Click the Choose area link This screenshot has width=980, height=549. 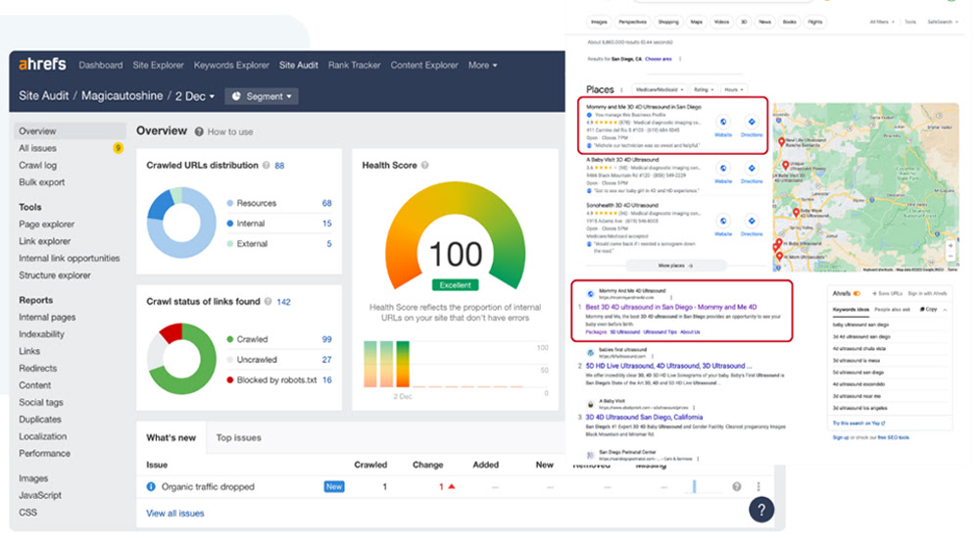[x=659, y=59]
